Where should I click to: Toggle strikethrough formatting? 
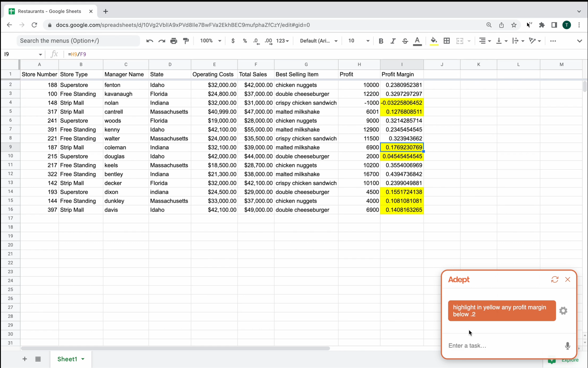pyautogui.click(x=405, y=41)
